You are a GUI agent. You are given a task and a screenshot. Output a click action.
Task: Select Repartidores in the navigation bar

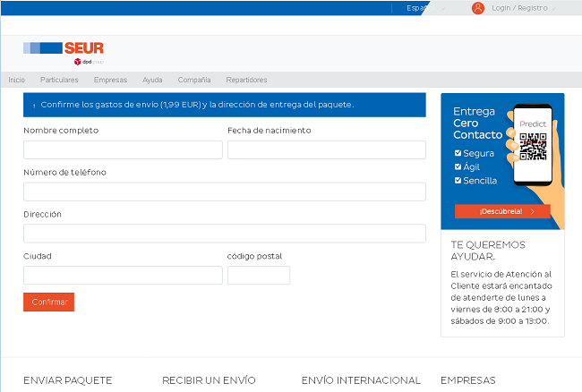[246, 80]
